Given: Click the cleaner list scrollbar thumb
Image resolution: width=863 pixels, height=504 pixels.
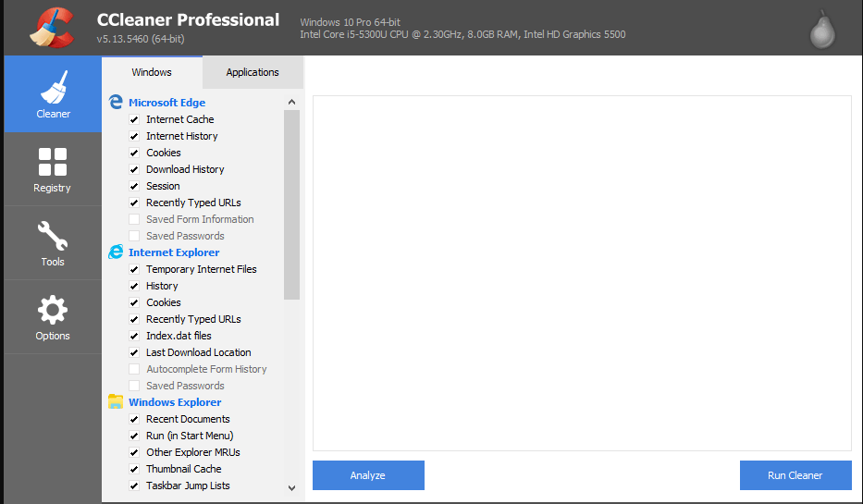Looking at the screenshot, I should click(x=291, y=204).
